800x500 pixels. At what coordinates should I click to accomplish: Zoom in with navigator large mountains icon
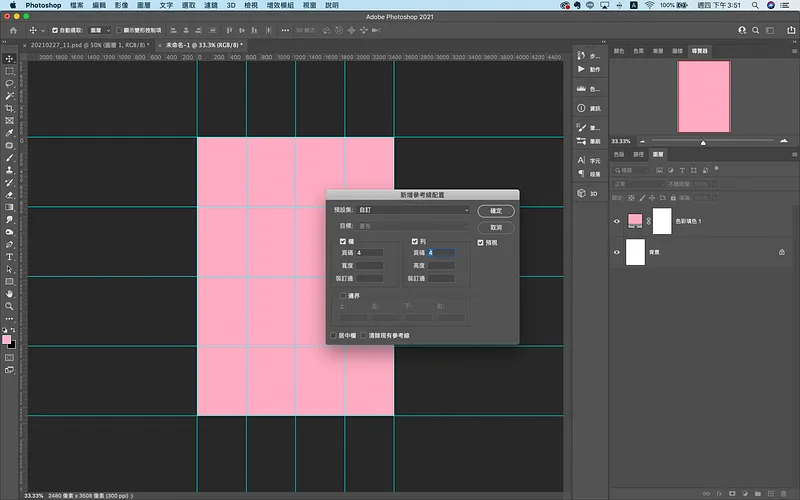[x=784, y=141]
